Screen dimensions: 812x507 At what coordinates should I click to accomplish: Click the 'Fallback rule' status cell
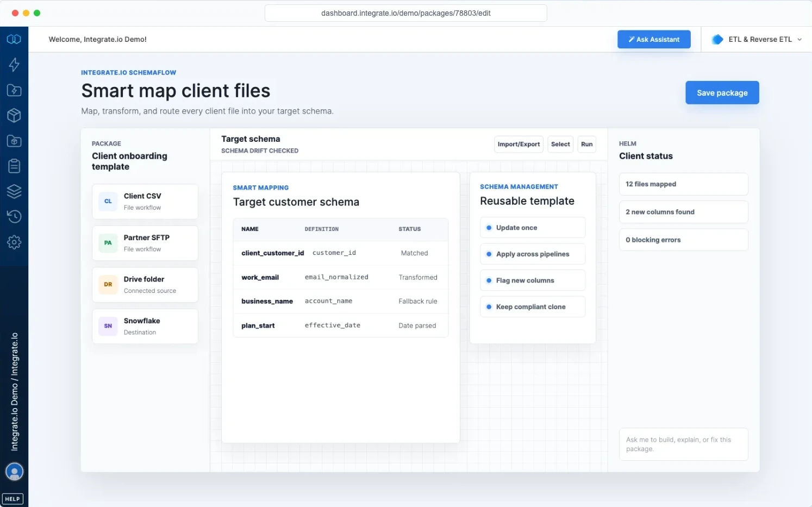coord(417,301)
